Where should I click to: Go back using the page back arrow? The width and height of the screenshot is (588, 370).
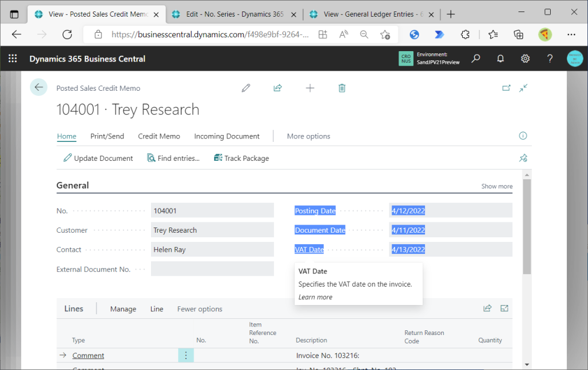38,87
